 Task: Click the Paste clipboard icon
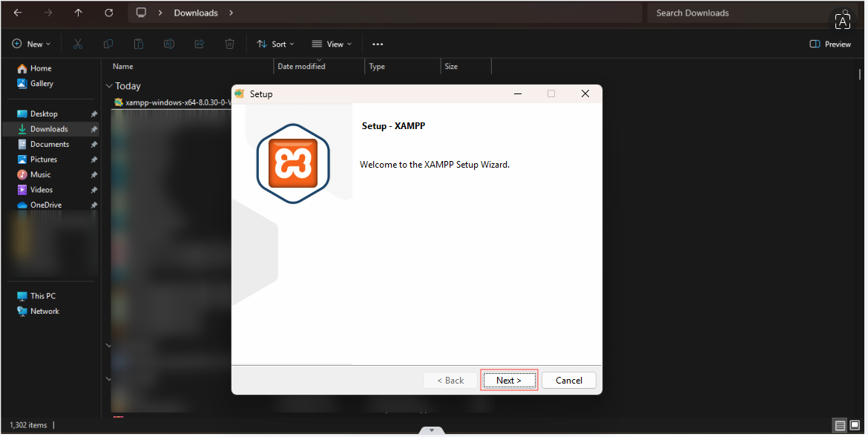[139, 44]
